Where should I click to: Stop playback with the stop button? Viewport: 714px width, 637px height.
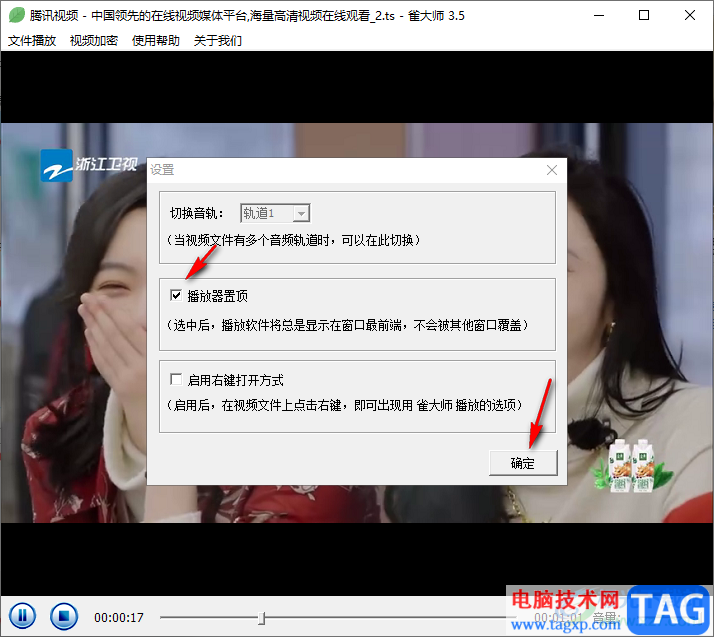(64, 616)
